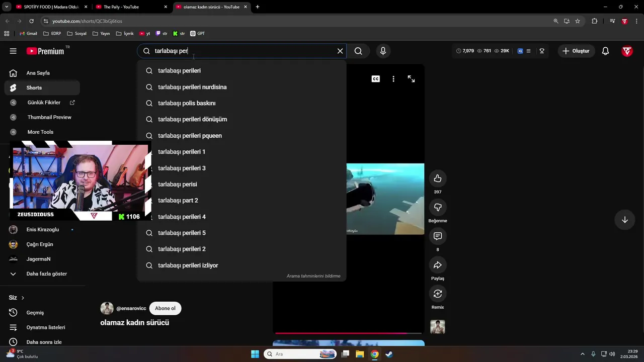Image resolution: width=644 pixels, height=362 pixels.
Task: Open a new browser tab
Action: pos(258,7)
